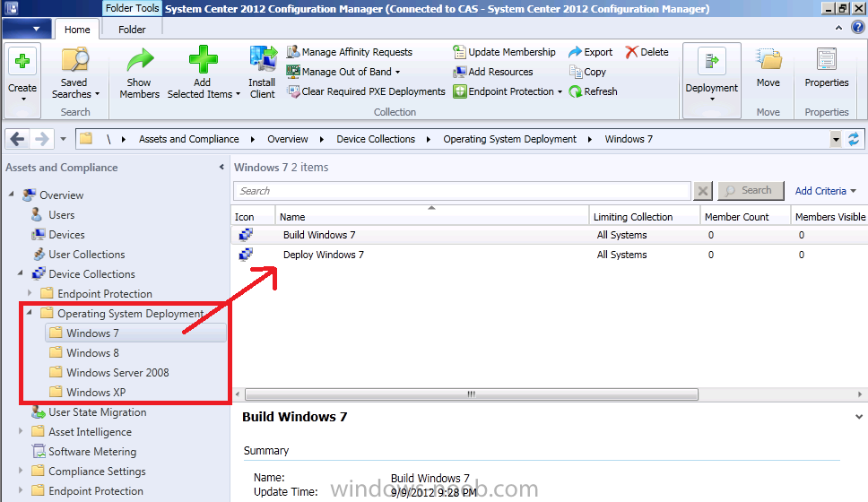Select the Windows 8 folder
Image resolution: width=868 pixels, height=502 pixels.
(92, 352)
